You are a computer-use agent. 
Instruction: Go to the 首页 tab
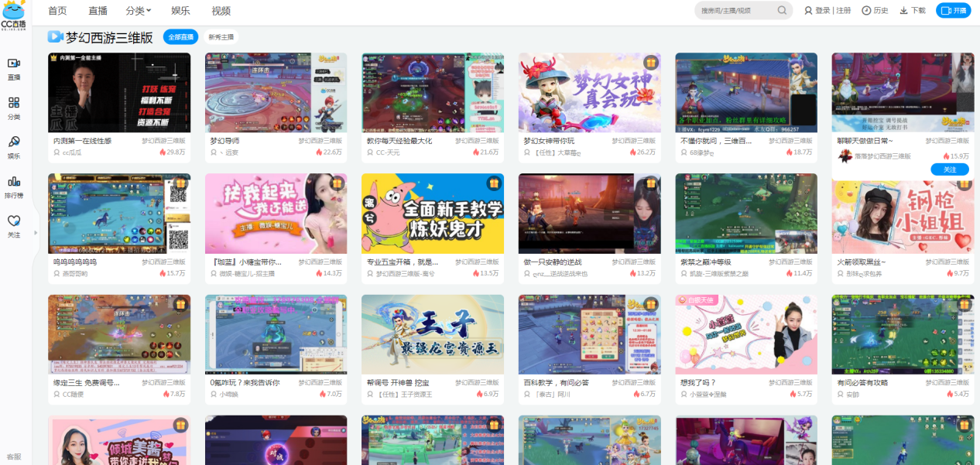tap(57, 11)
